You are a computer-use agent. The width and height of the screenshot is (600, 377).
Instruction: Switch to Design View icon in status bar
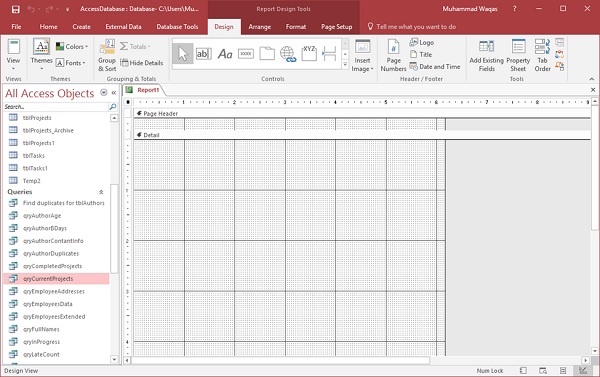click(x=582, y=370)
